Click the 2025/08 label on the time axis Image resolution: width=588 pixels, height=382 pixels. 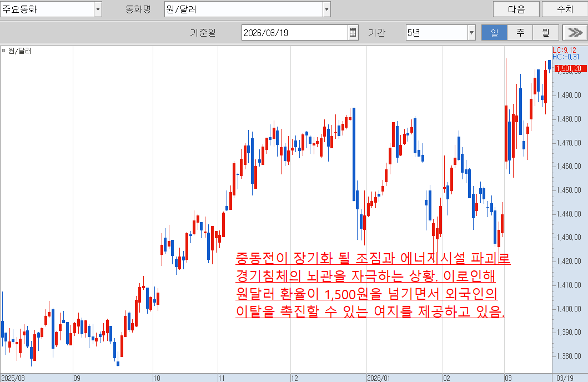(13, 378)
